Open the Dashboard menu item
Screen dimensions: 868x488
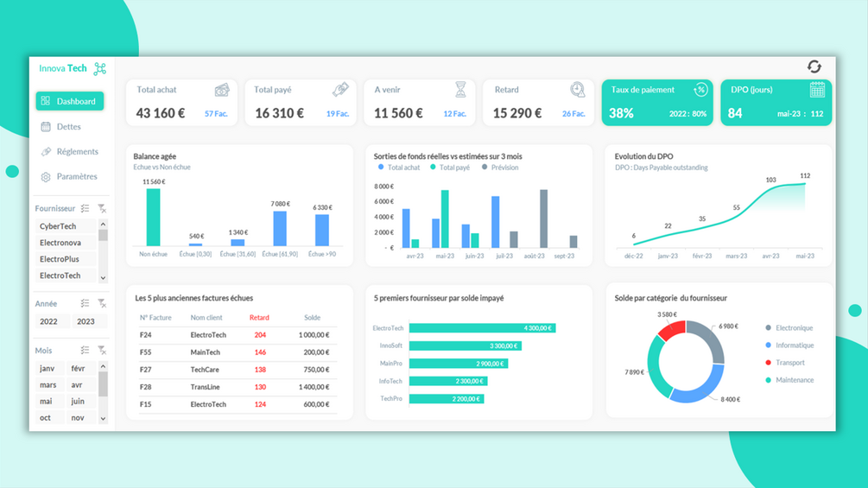pyautogui.click(x=70, y=101)
